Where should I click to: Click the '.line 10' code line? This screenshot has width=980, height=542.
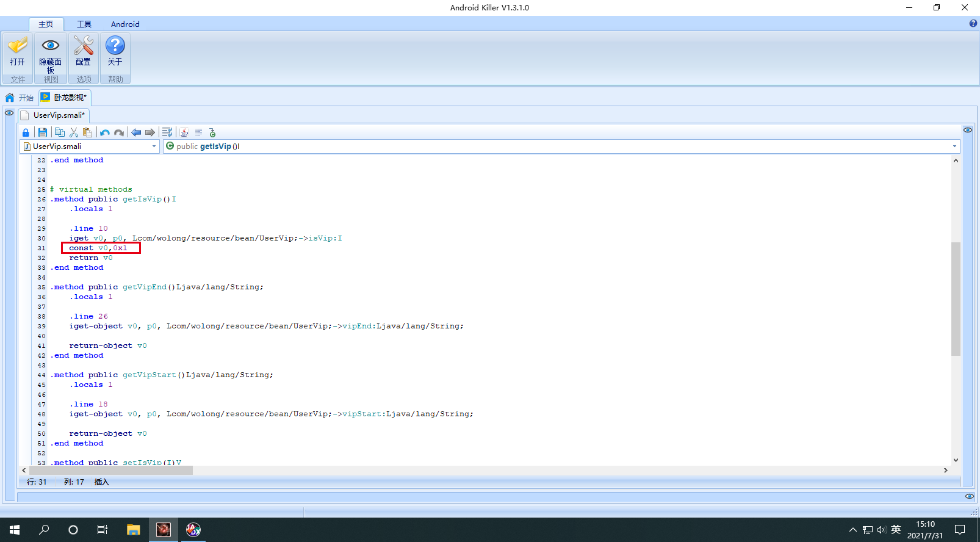(x=88, y=228)
